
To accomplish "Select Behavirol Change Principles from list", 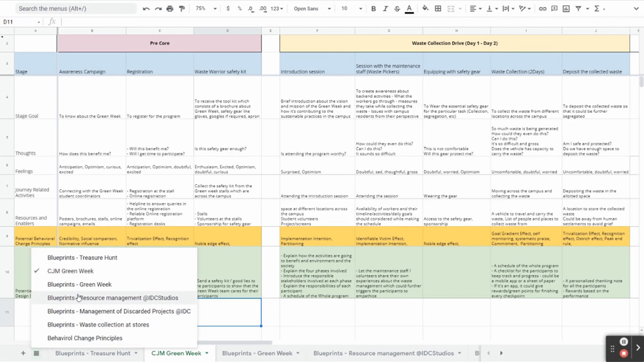I will [114, 338].
